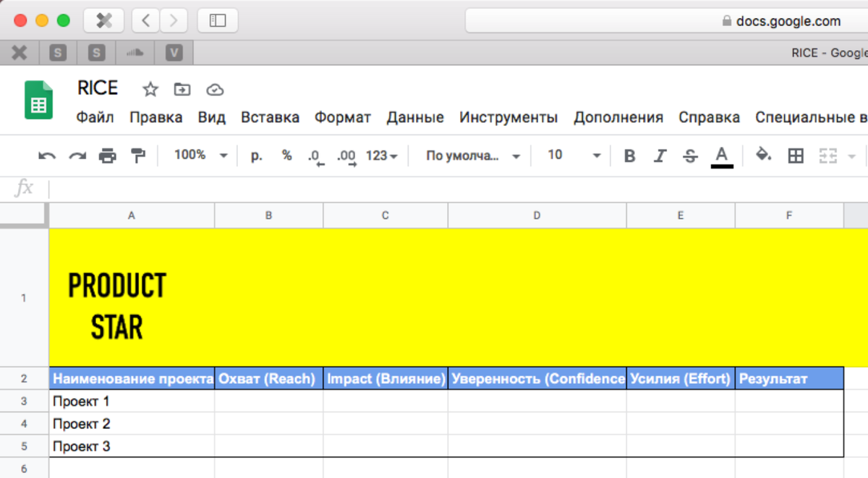Click the formula bar input
The image size is (868, 478).
pyautogui.click(x=459, y=189)
